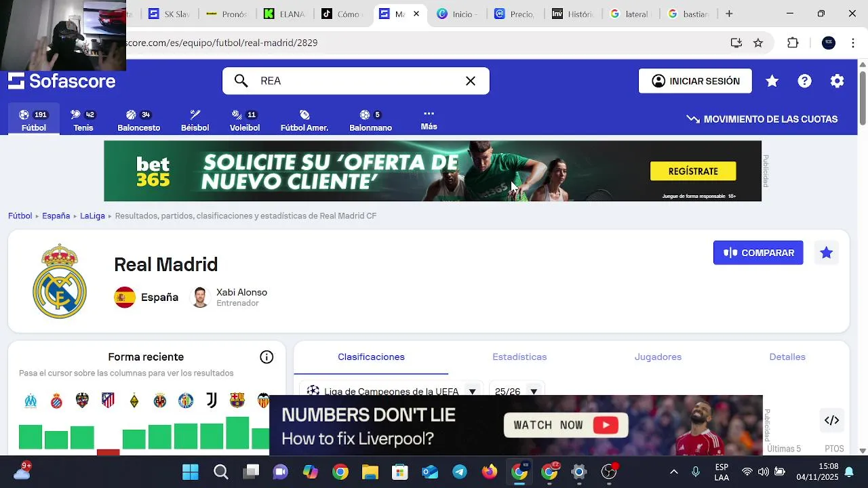Click the install app icon in address bar
Screen dimensions: 868x488
click(x=736, y=43)
